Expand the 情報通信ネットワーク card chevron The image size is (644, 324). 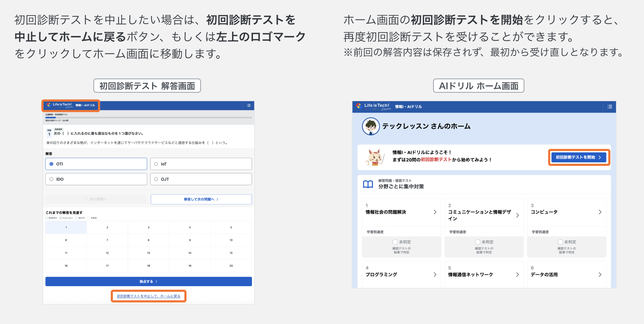pyautogui.click(x=517, y=274)
